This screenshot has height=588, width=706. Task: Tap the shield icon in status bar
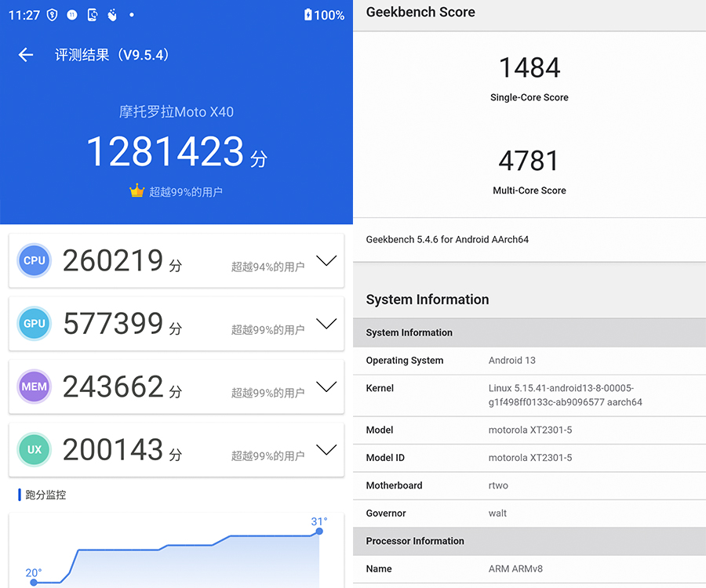53,16
